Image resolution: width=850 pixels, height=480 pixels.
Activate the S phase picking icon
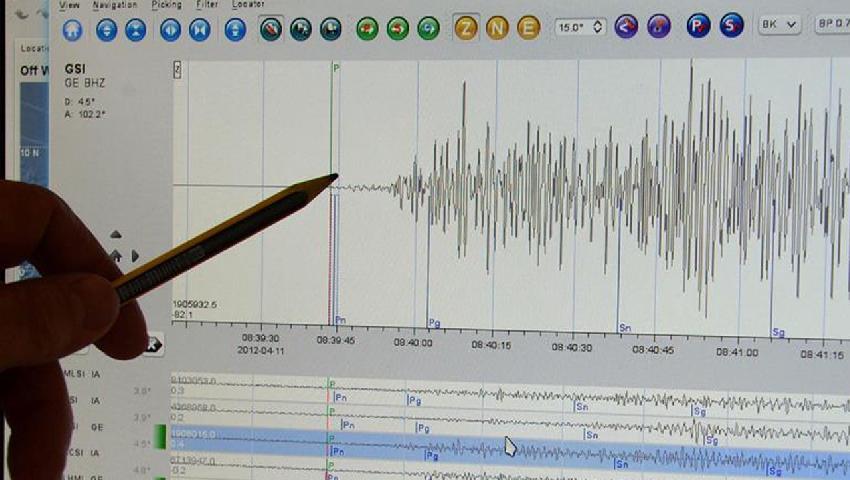click(x=732, y=26)
